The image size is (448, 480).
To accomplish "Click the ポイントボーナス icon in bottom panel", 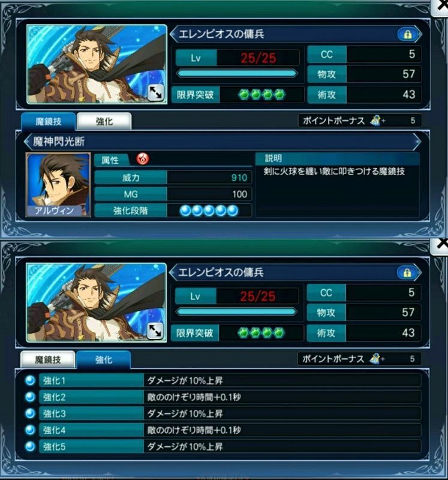I will tap(376, 359).
